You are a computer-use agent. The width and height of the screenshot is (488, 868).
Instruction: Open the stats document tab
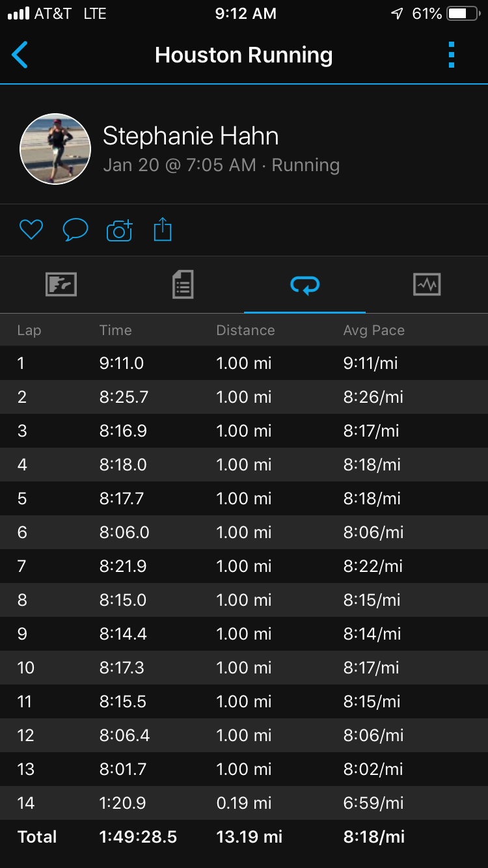(183, 284)
